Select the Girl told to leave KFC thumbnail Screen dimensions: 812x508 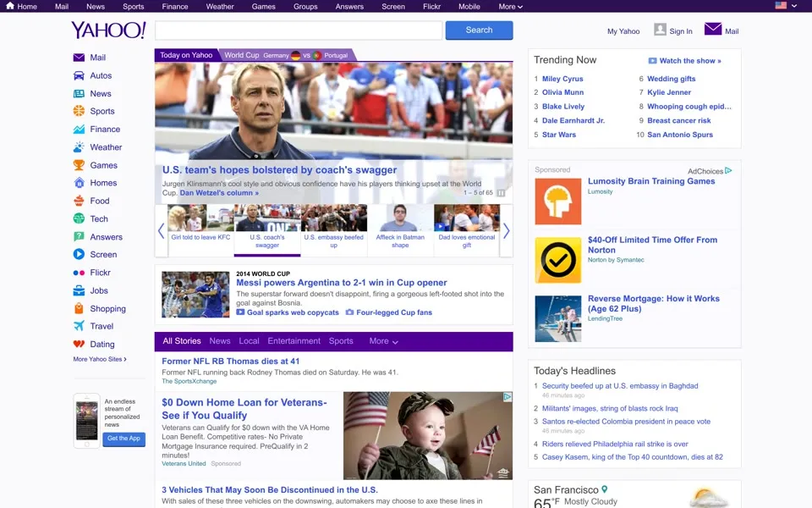point(200,229)
